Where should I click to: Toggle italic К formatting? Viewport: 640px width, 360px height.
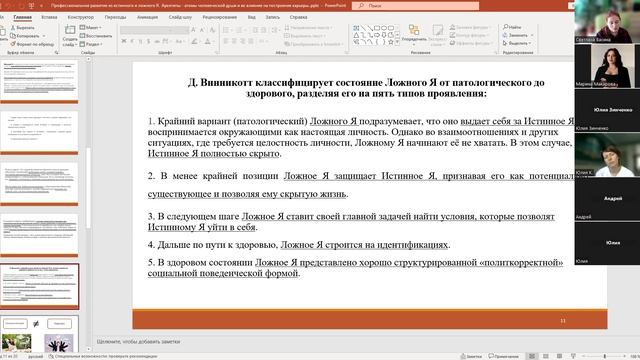point(132,41)
